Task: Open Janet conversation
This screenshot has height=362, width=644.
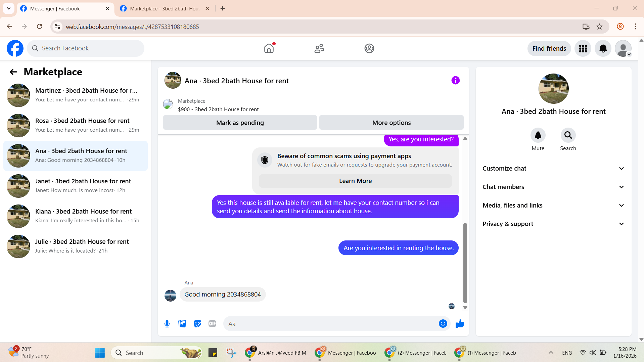Action: [76, 186]
